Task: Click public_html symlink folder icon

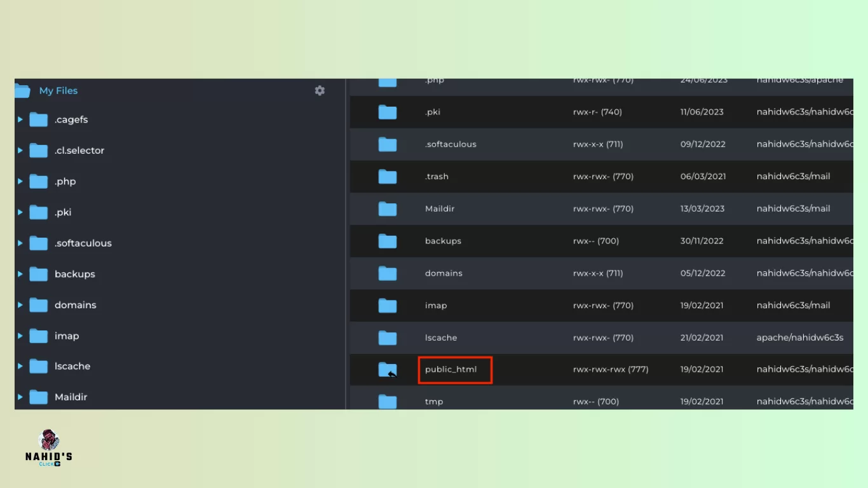Action: [388, 370]
